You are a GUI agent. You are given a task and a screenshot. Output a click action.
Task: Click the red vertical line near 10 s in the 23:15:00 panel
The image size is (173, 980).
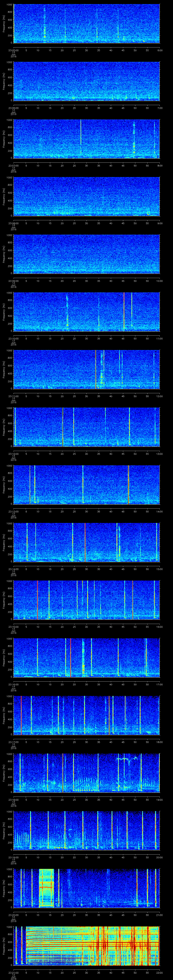(x=37, y=600)
